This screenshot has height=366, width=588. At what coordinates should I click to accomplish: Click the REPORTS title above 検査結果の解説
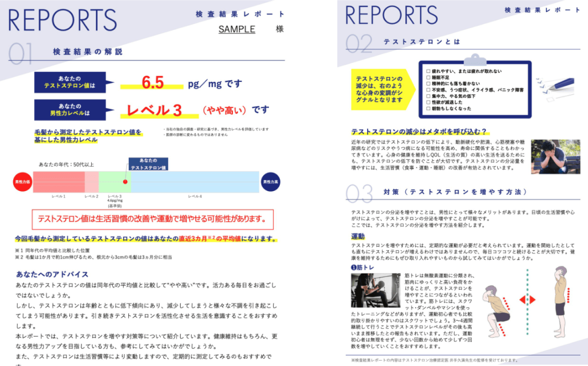click(63, 20)
